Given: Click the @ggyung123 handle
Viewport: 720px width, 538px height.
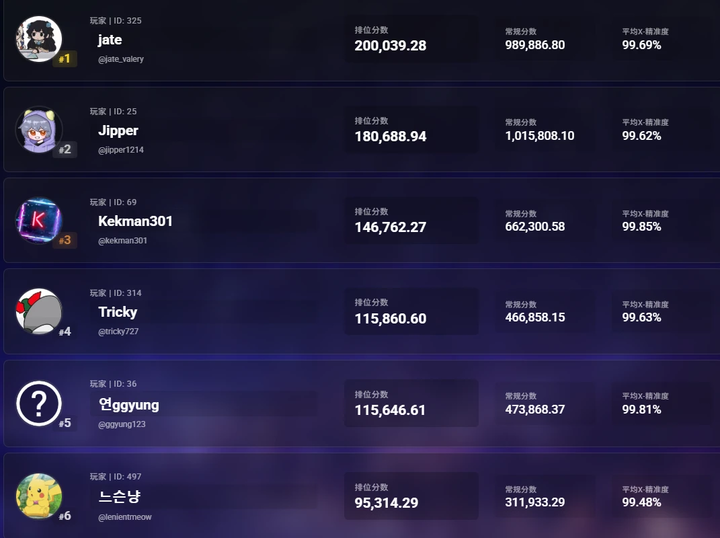Looking at the screenshot, I should 121,425.
